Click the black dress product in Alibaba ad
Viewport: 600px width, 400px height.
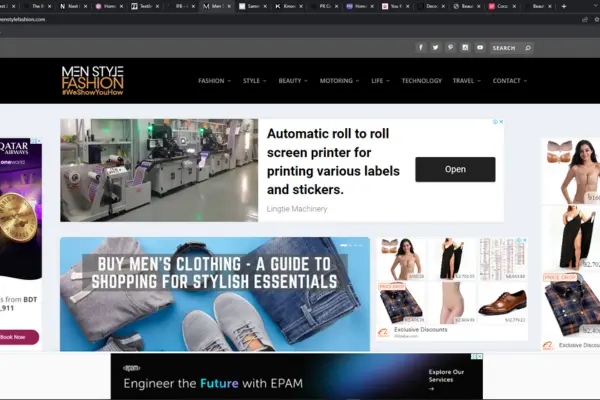pos(452,258)
